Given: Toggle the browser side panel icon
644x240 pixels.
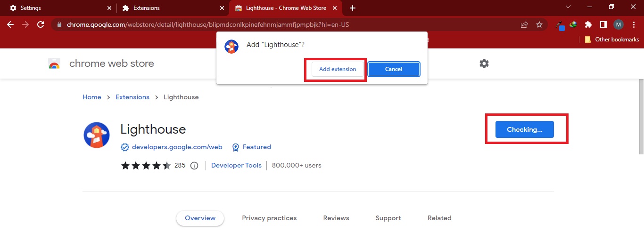Looking at the screenshot, I should pos(603,24).
